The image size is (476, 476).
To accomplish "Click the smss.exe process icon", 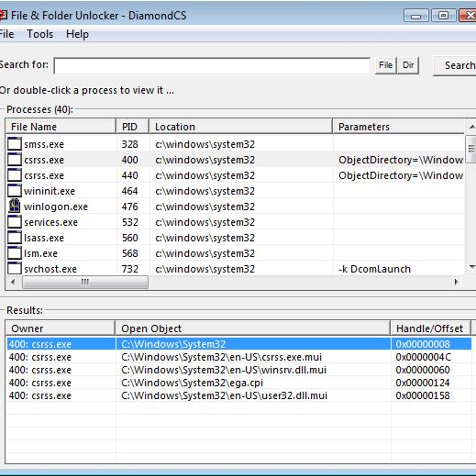I will point(15,144).
